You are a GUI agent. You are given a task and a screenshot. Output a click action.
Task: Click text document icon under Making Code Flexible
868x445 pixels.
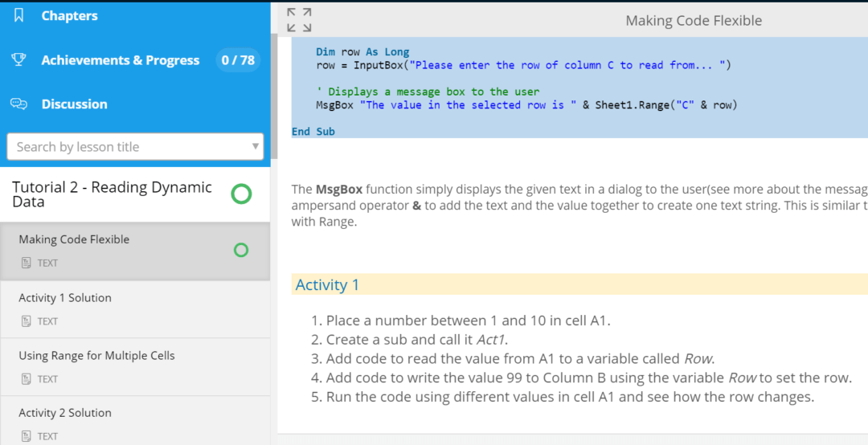(26, 263)
